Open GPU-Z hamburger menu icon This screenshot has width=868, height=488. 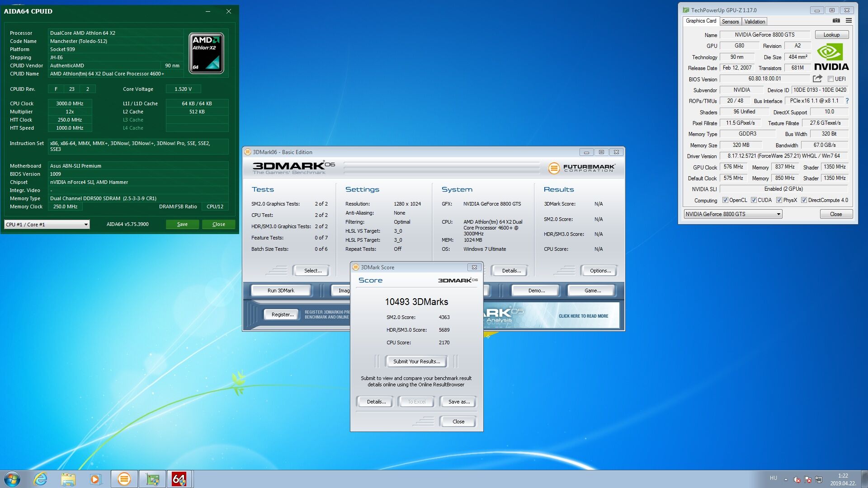pyautogui.click(x=849, y=21)
